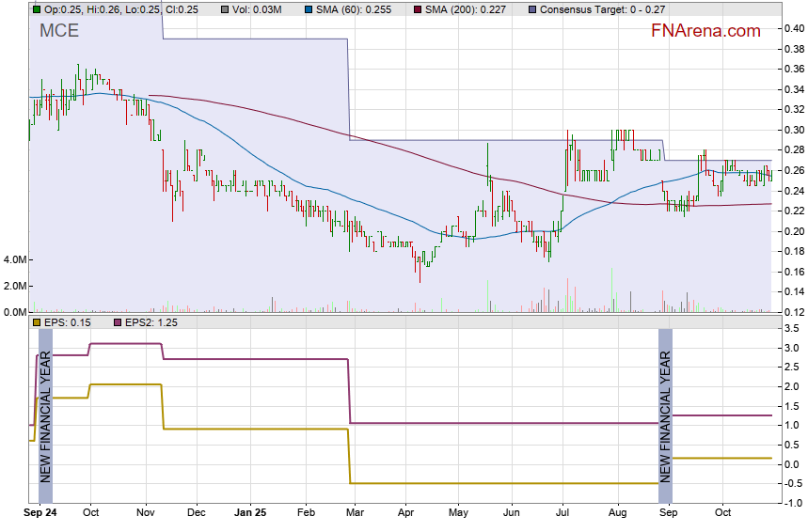Click the yellow EPS legend swatch

pos(37,322)
